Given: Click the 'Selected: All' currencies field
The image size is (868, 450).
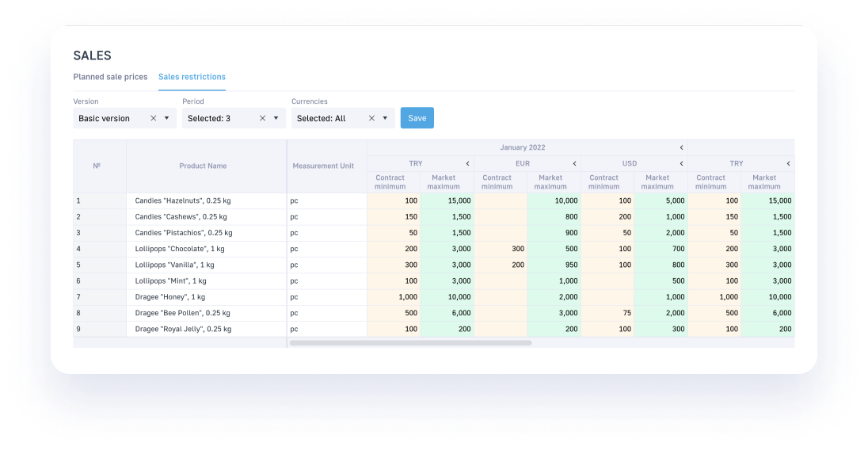Looking at the screenshot, I should pyautogui.click(x=343, y=118).
